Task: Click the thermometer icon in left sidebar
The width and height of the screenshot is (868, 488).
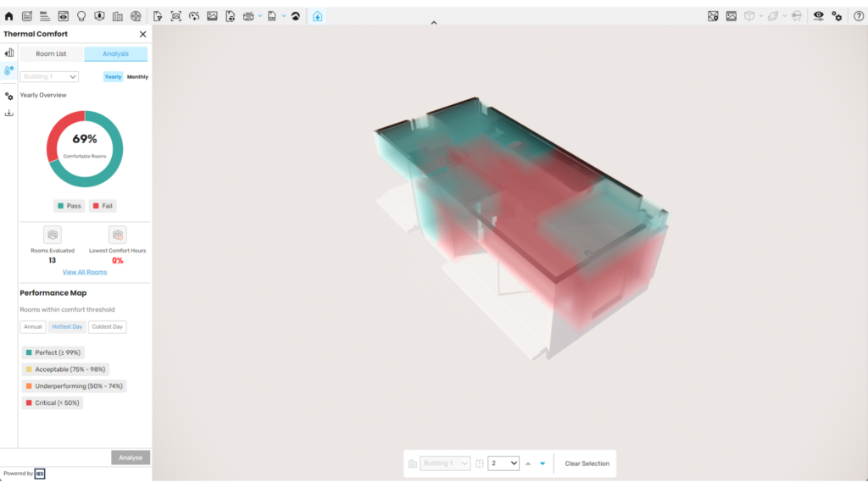Action: (9, 70)
